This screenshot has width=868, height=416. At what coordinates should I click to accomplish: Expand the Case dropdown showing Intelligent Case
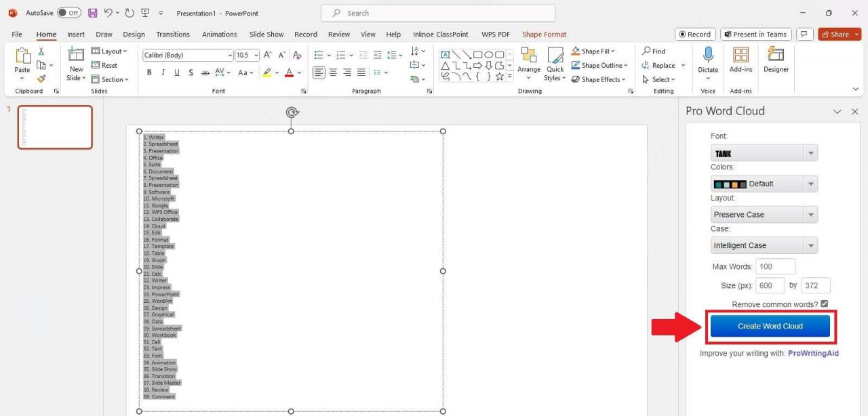(810, 245)
